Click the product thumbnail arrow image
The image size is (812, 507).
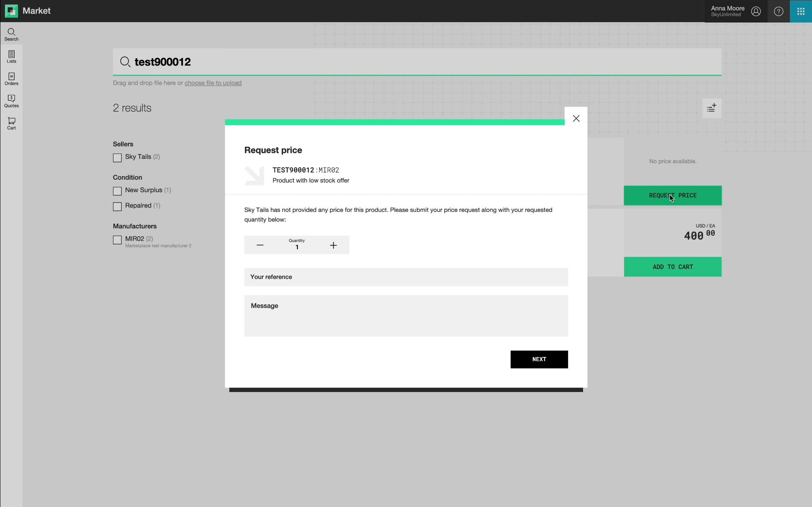coord(254,175)
